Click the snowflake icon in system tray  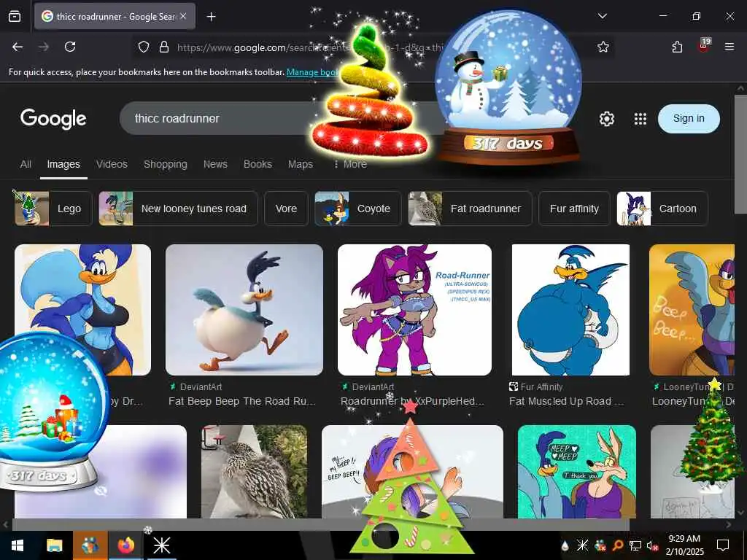pos(582,545)
